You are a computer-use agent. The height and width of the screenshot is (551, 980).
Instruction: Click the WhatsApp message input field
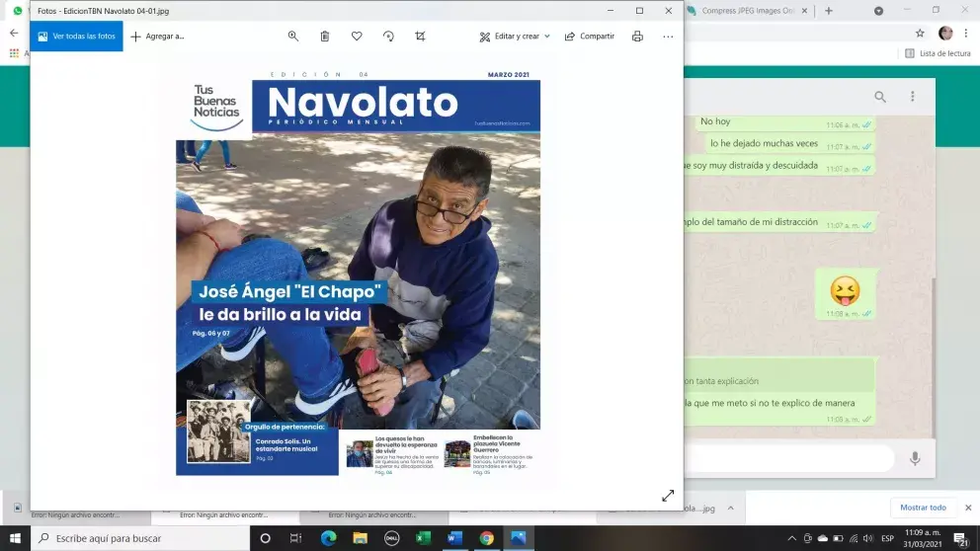point(788,458)
